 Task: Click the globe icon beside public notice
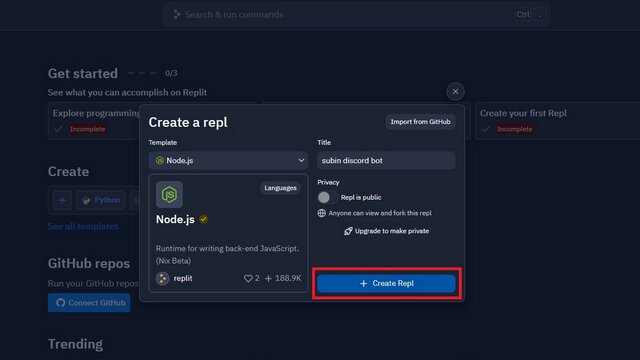click(322, 213)
